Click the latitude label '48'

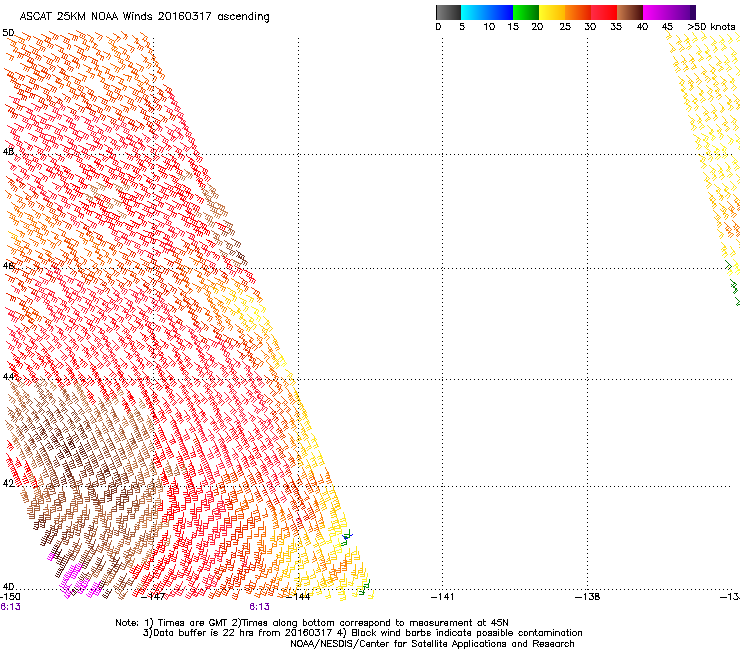pyautogui.click(x=8, y=152)
